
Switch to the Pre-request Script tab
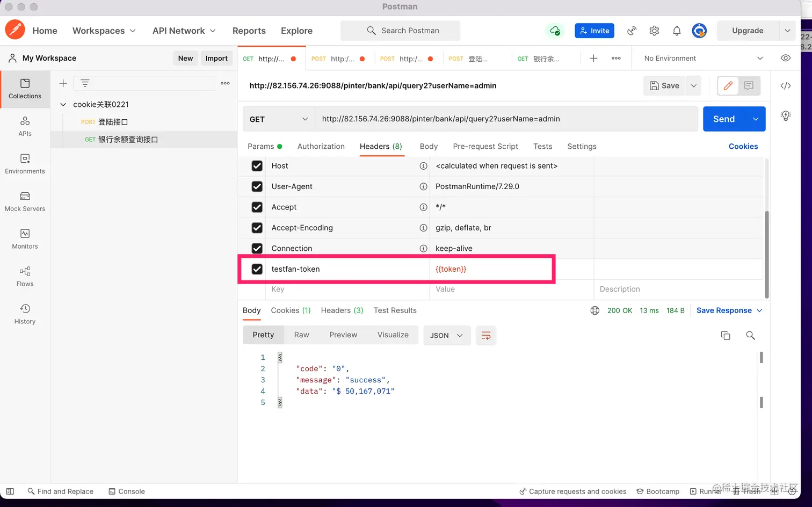(x=485, y=146)
